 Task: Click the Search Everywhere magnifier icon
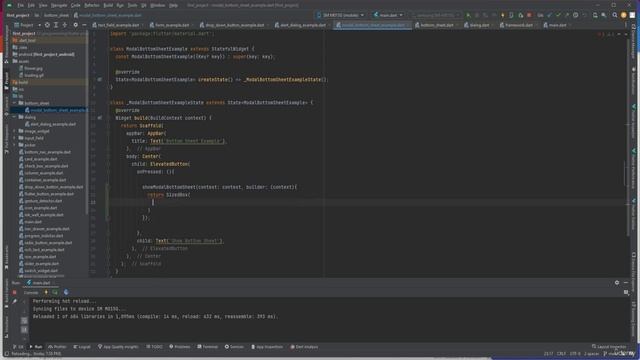[x=615, y=15]
